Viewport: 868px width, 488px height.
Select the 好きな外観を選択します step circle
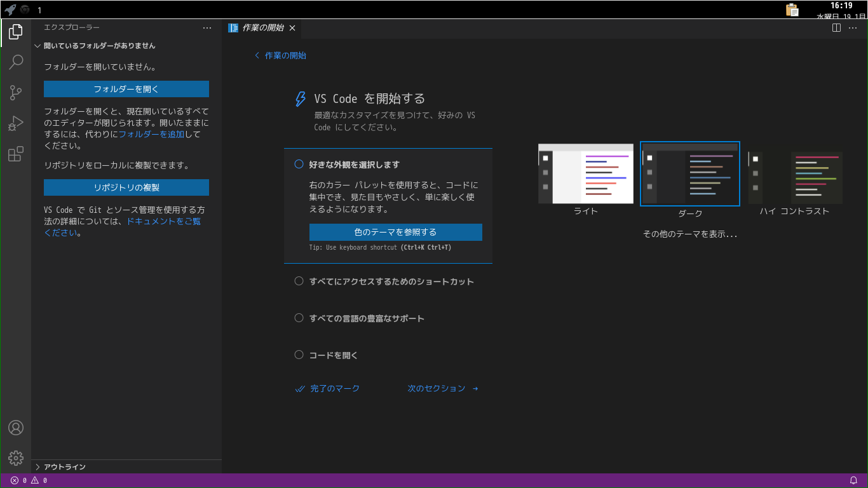coord(299,164)
